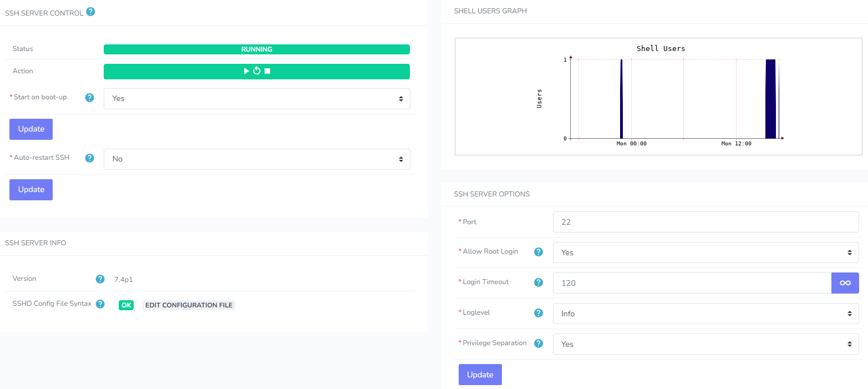Open help beside SSH Server Control heading
868x389 pixels.
pos(90,12)
